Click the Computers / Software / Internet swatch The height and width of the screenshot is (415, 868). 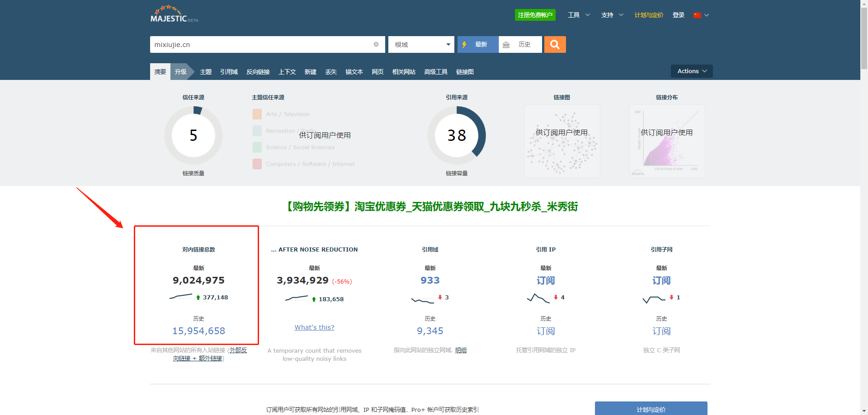(257, 164)
